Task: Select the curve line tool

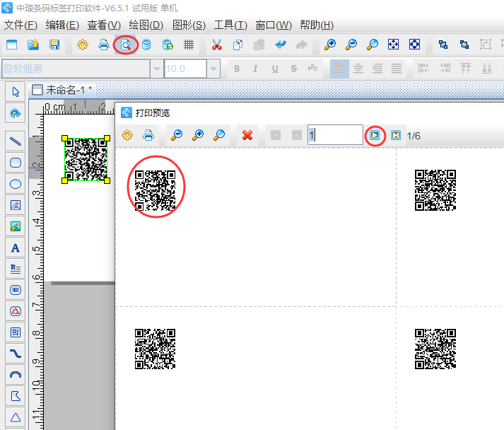Action: 16,354
